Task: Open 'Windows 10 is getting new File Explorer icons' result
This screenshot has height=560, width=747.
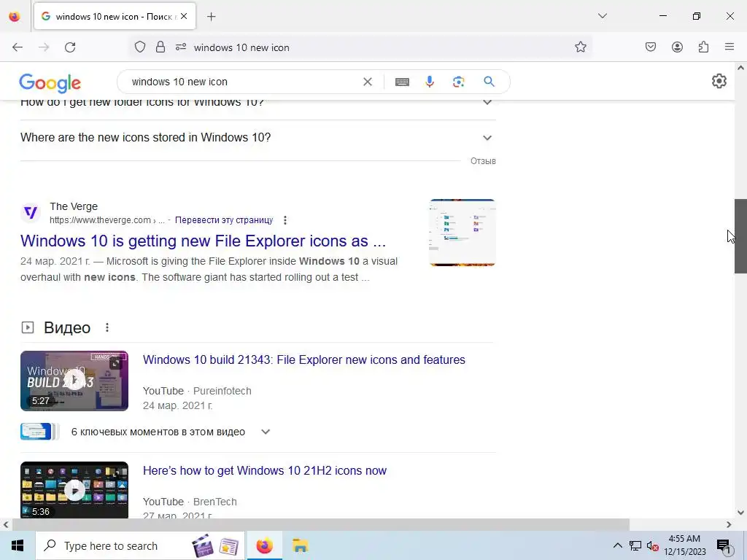Action: pos(203,241)
